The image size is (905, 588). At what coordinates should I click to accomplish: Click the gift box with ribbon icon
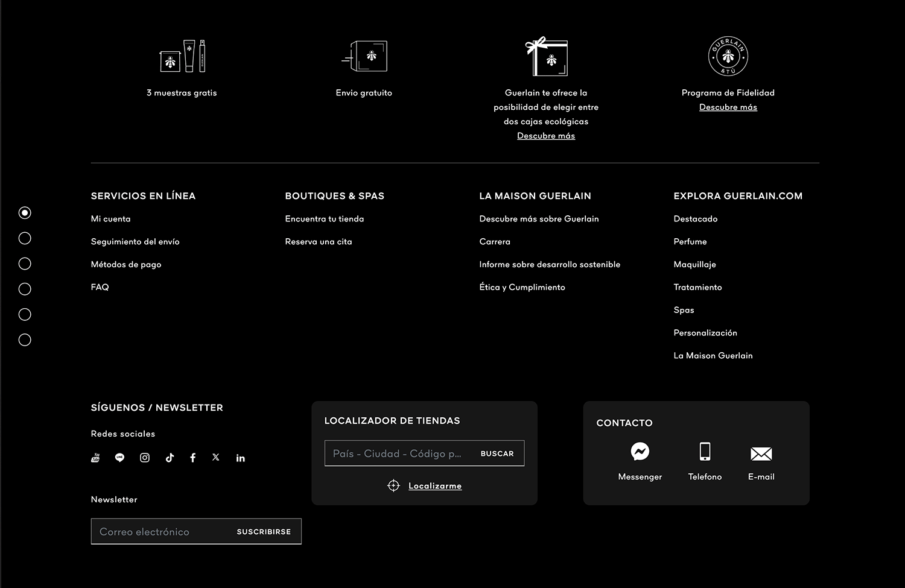tap(547, 56)
